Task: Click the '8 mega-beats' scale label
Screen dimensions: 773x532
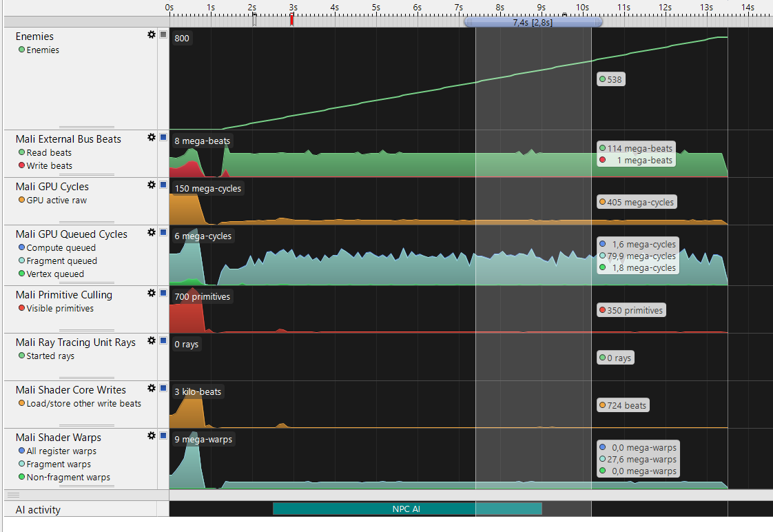Action: 202,141
